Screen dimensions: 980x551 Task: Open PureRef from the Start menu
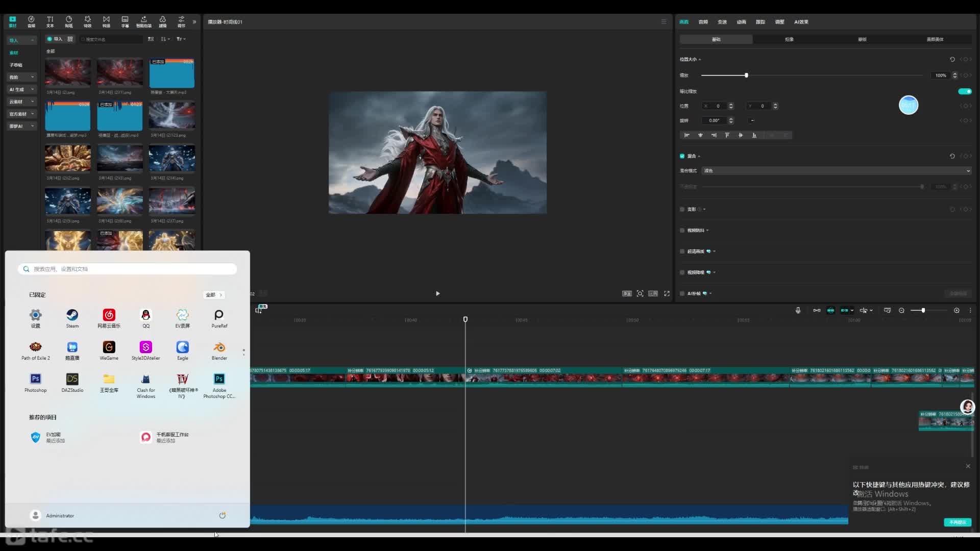(219, 318)
